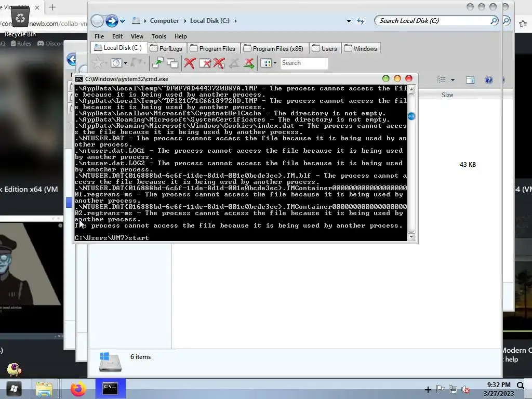This screenshot has width=532, height=399.
Task: Open the change view dropdown arrow
Action: coord(453,80)
